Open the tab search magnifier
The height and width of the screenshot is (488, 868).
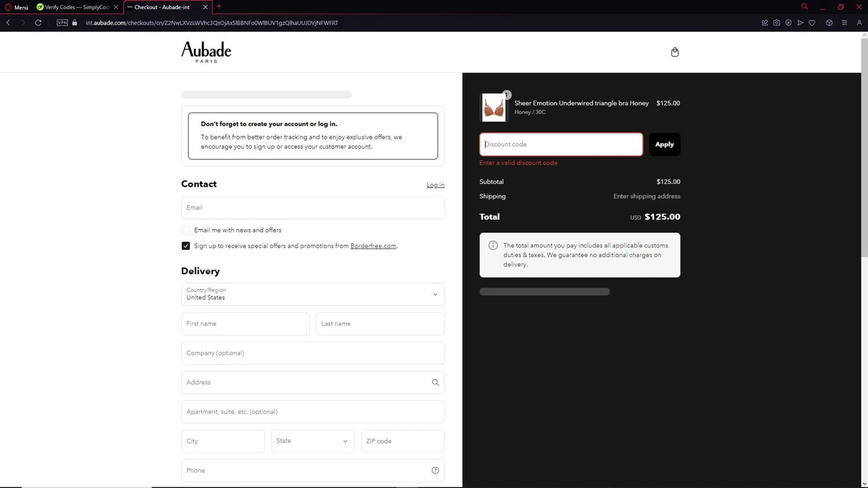(804, 6)
